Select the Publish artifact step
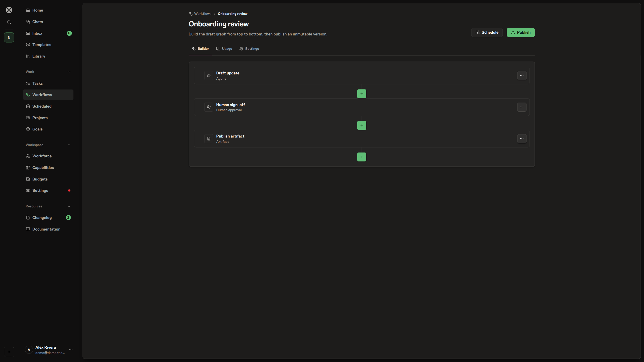The width and height of the screenshot is (644, 362). [361, 139]
